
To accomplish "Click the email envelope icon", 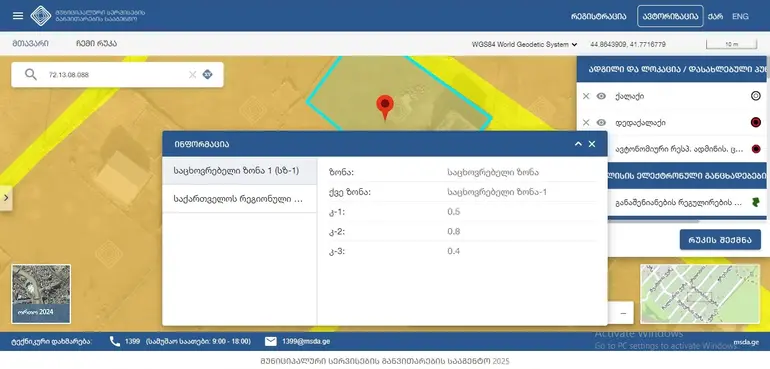I will (271, 341).
